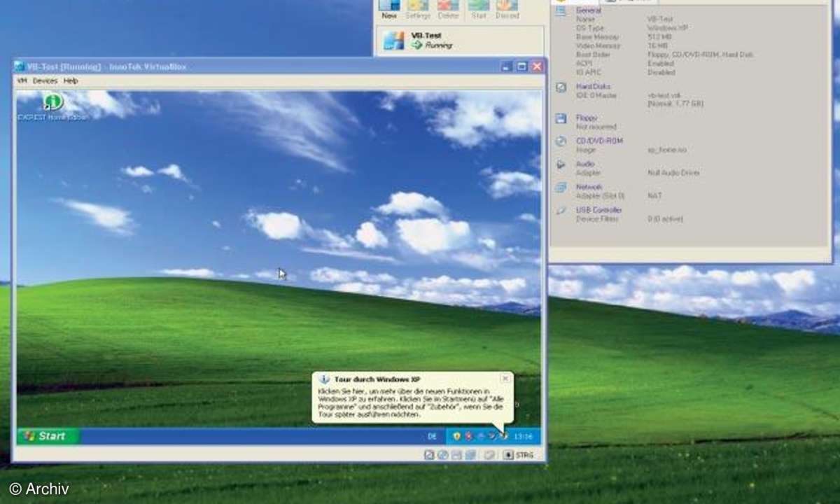Click Settings in VirtualBox manager toolbar
Viewport: 840px width, 504px height.
click(x=418, y=10)
